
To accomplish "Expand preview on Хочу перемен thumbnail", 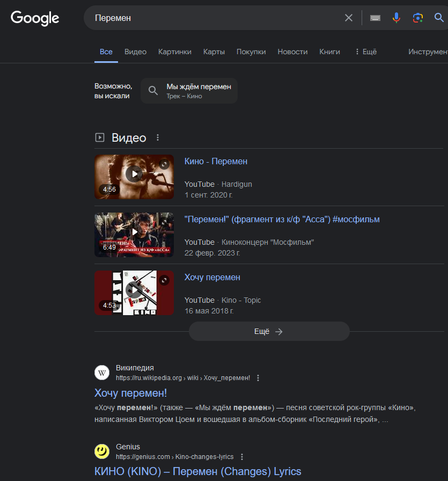I will point(164,280).
